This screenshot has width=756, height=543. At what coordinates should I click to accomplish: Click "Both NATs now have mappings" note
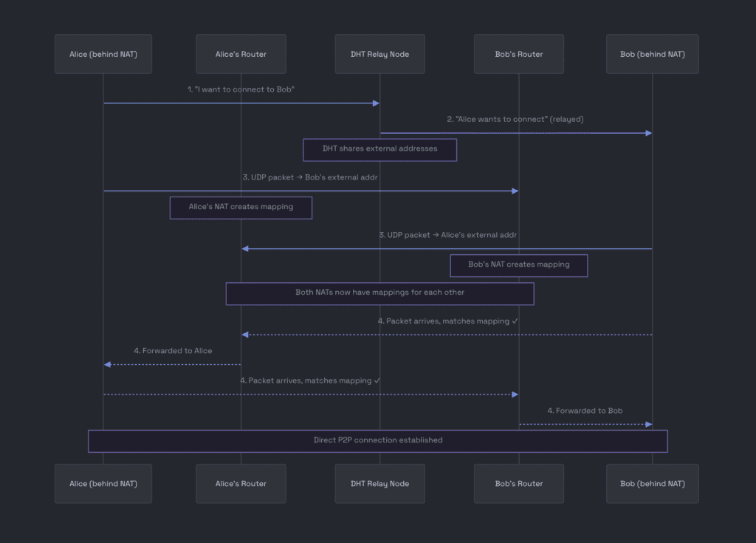[x=379, y=293]
